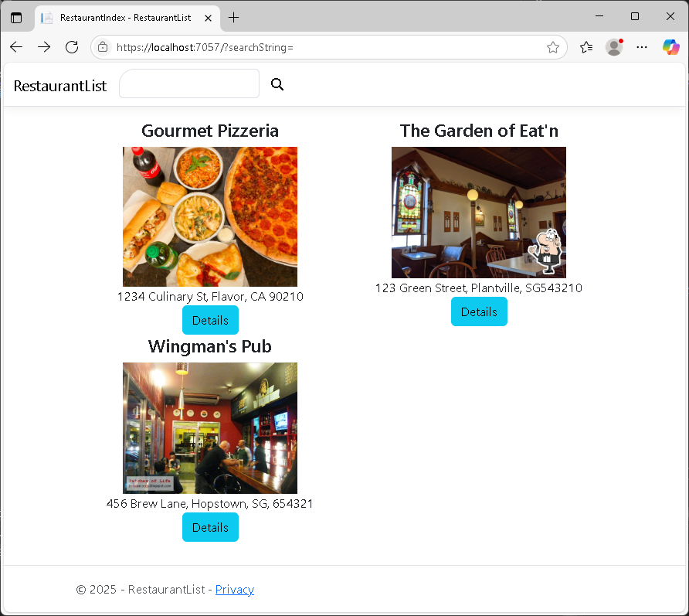Select address '1234 Culinary St, Flavor, CA 90210'
Screen dimensions: 689x616
(210, 296)
